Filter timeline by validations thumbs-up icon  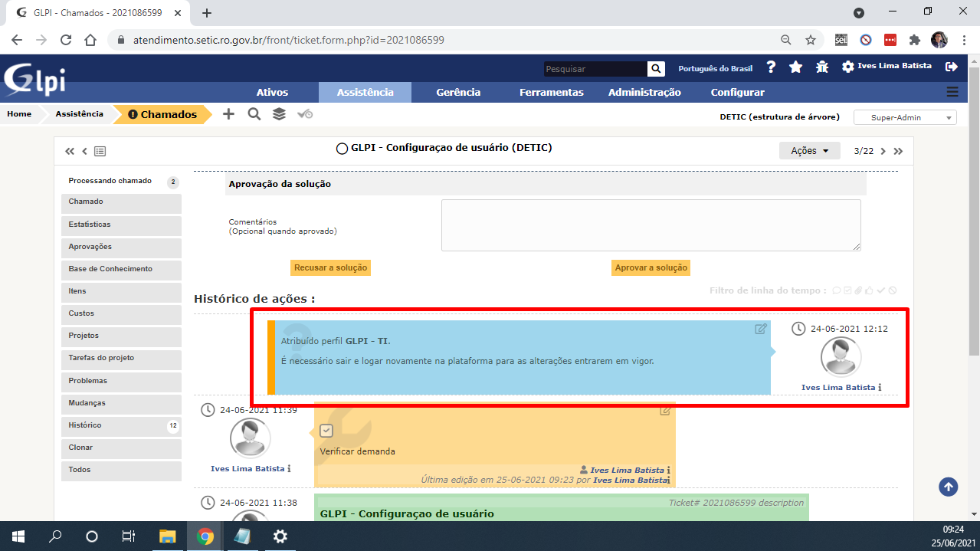point(869,290)
